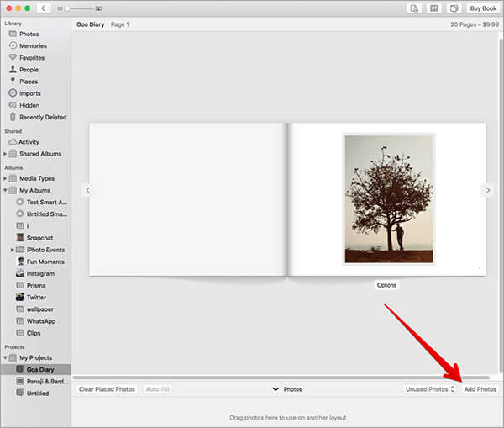The image size is (504, 428).
Task: Click the zoom slider handle
Action: [x=67, y=8]
